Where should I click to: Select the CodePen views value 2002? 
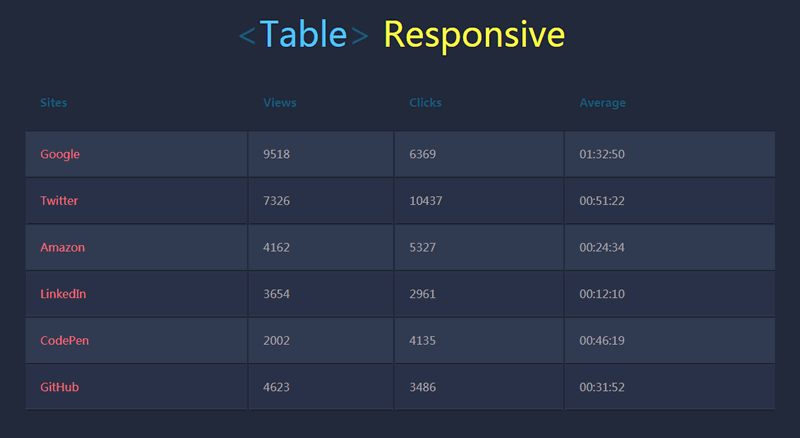coord(277,340)
